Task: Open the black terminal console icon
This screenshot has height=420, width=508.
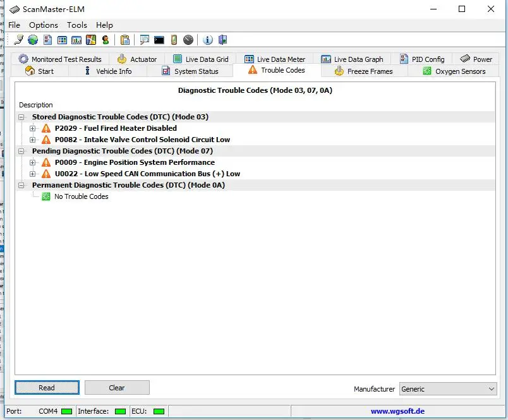Action: tap(159, 40)
